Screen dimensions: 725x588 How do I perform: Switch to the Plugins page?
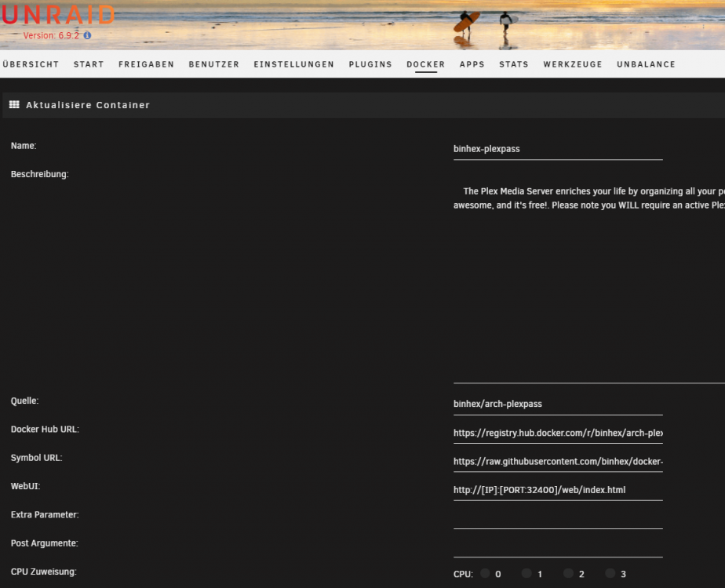pos(370,64)
